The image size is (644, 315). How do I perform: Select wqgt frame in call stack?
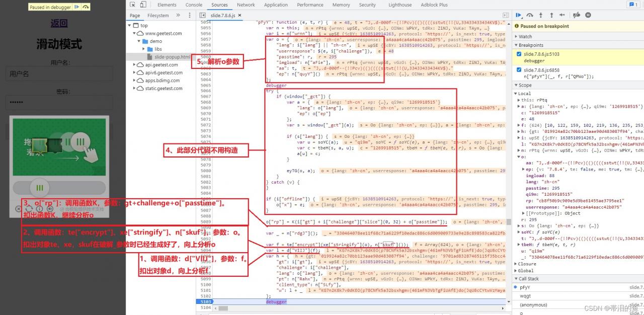(578, 296)
